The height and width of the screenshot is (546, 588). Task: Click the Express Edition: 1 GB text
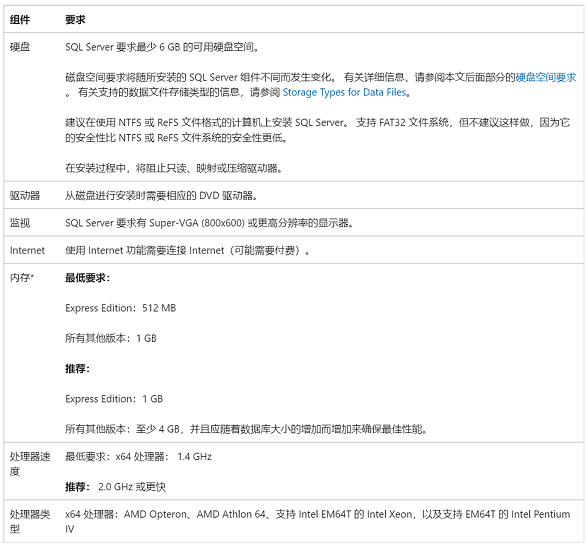click(114, 399)
